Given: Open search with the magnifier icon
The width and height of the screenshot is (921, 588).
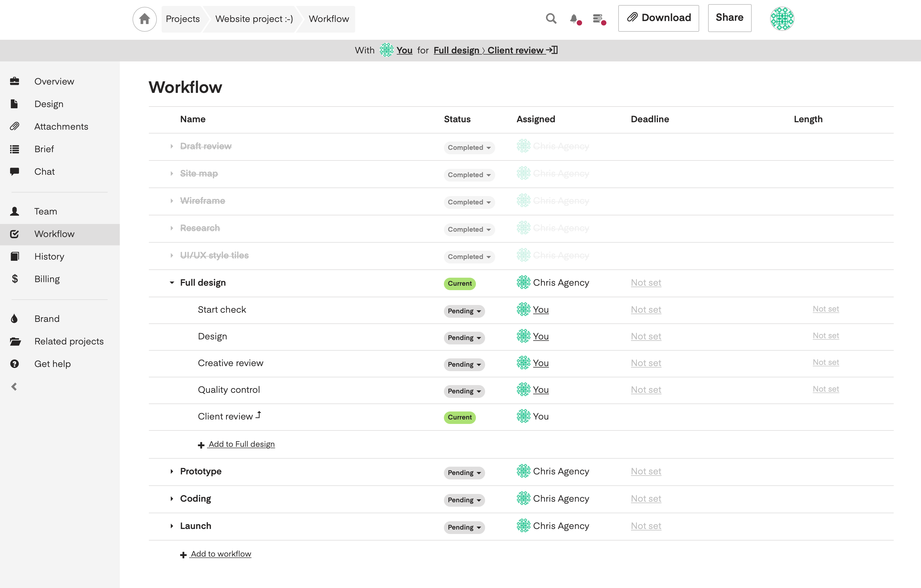Looking at the screenshot, I should 551,18.
